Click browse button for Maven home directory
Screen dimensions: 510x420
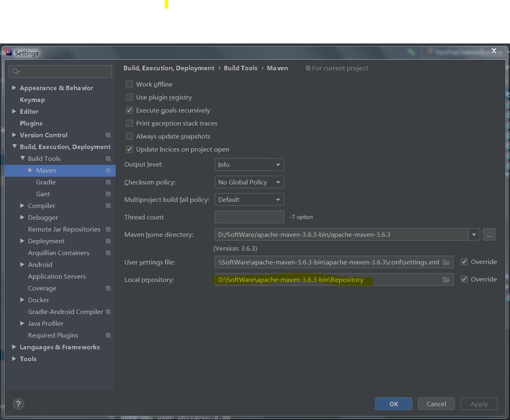(x=489, y=235)
